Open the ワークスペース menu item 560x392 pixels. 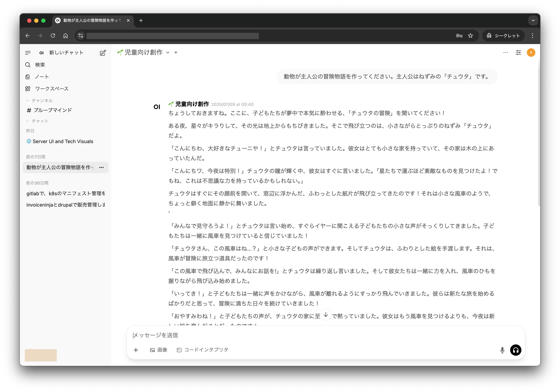[52, 89]
